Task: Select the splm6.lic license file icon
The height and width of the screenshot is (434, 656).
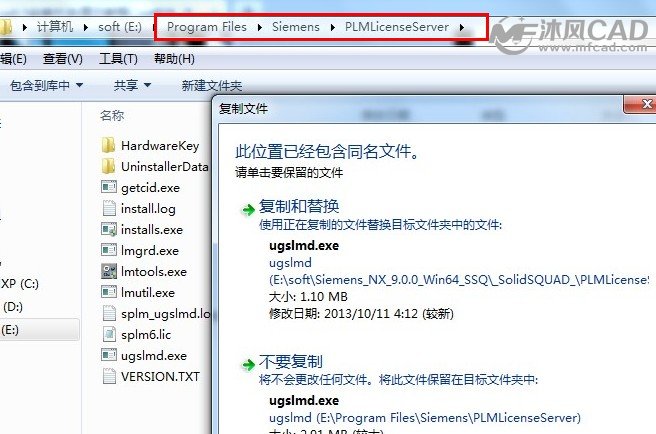Action: 109,334
